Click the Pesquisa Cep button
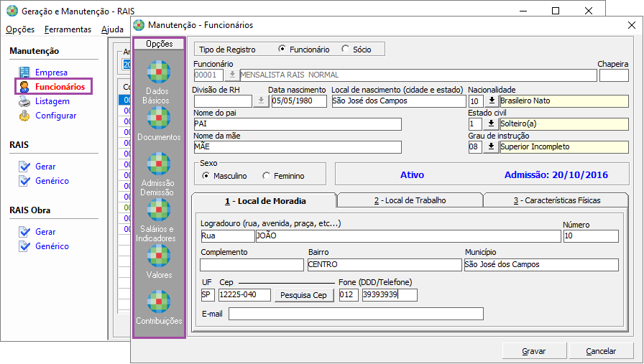This screenshot has width=644, height=364. 303,295
